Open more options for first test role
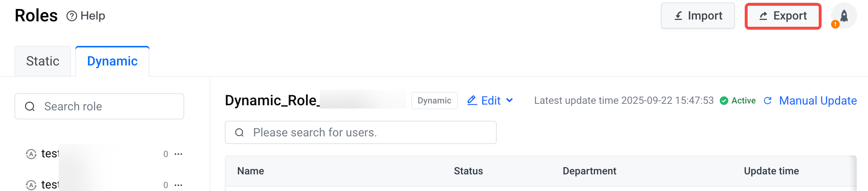 pyautogui.click(x=178, y=154)
